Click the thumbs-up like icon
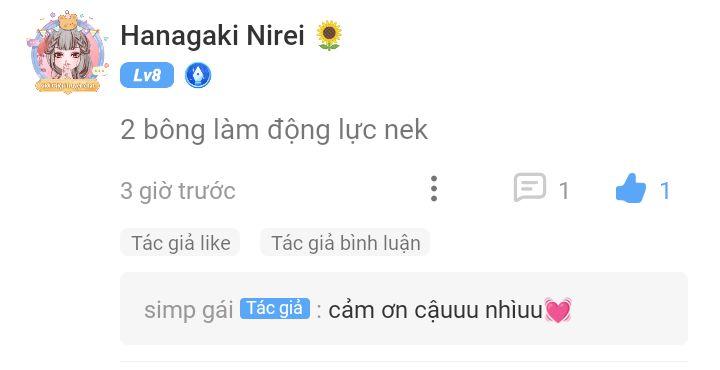Image resolution: width=720 pixels, height=370 pixels. pos(630,188)
